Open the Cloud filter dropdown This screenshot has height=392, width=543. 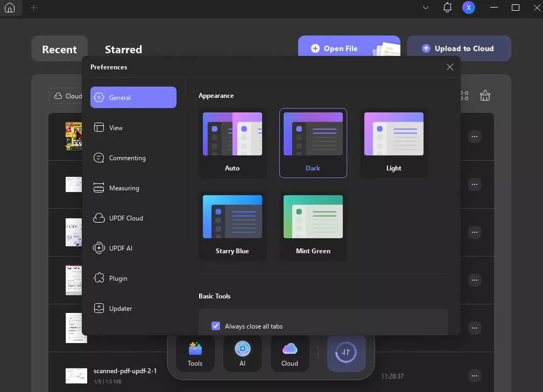[67, 96]
